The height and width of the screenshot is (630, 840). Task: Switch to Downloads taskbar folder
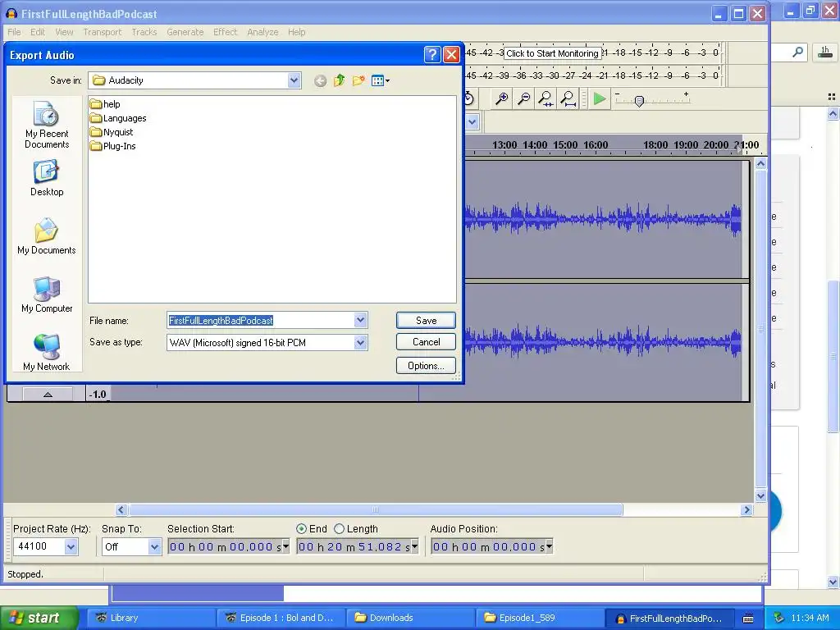point(410,618)
